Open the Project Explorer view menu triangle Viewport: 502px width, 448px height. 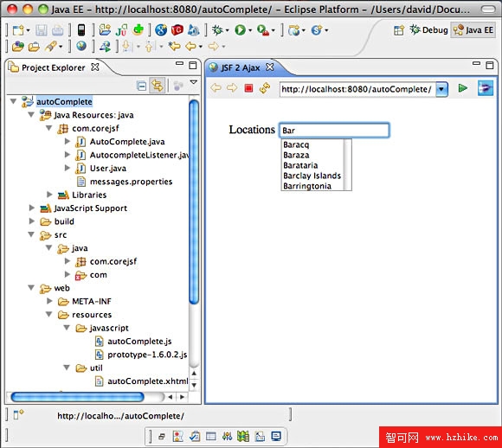[x=193, y=82]
